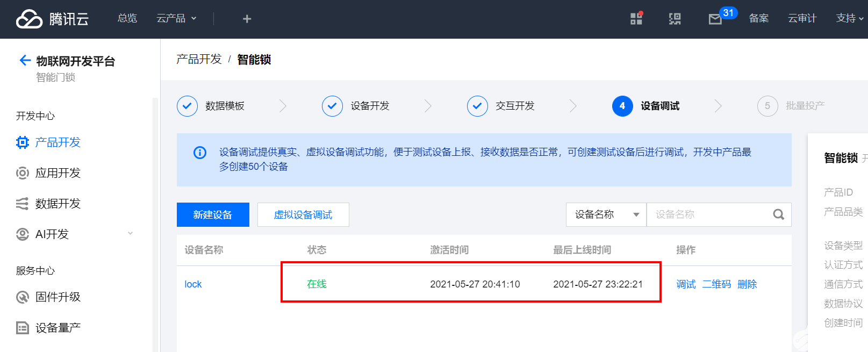868x352 pixels.
Task: Click the Tencent Cloud logo
Action: [x=52, y=19]
